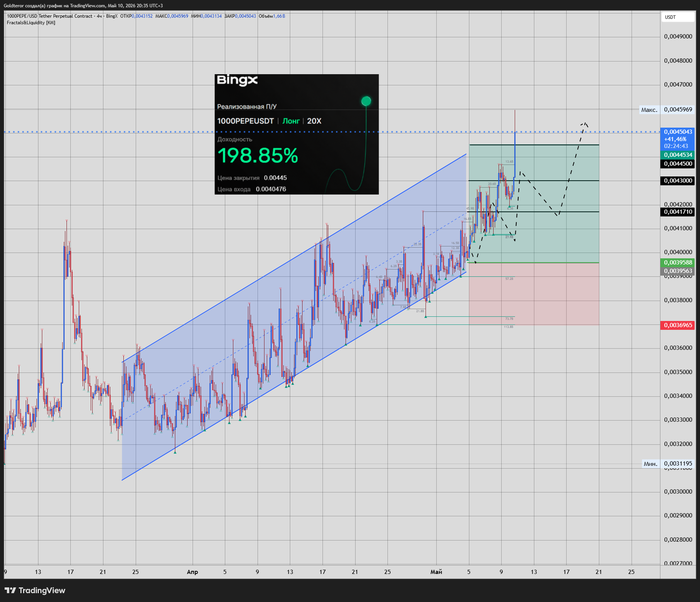Select the black price tag 0,0041710
The height and width of the screenshot is (602, 700).
pyautogui.click(x=678, y=212)
